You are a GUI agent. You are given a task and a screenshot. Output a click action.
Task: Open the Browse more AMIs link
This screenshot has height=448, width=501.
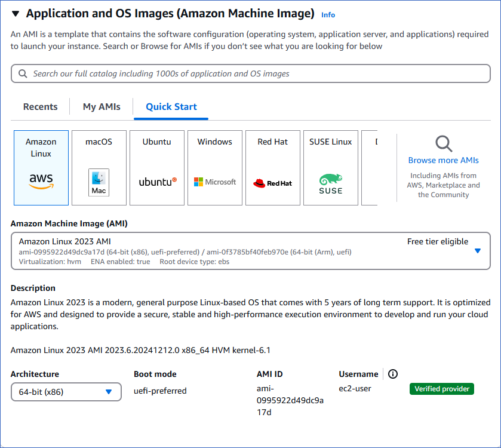point(444,160)
